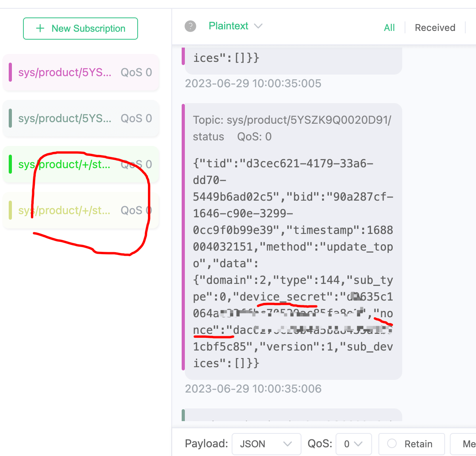
Task: Open the QoS level dropdown in footer
Action: (353, 444)
